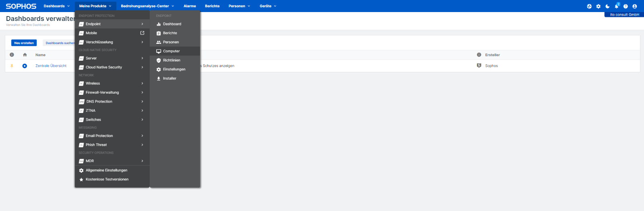Select Installer in the Endpoint submenu
The height and width of the screenshot is (211, 644).
tap(175, 78)
